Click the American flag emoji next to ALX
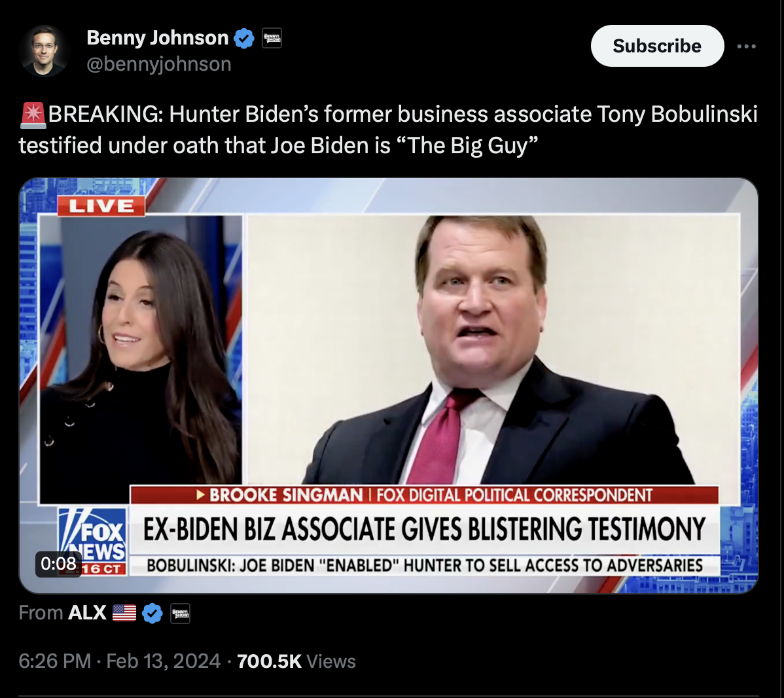 coord(124,612)
